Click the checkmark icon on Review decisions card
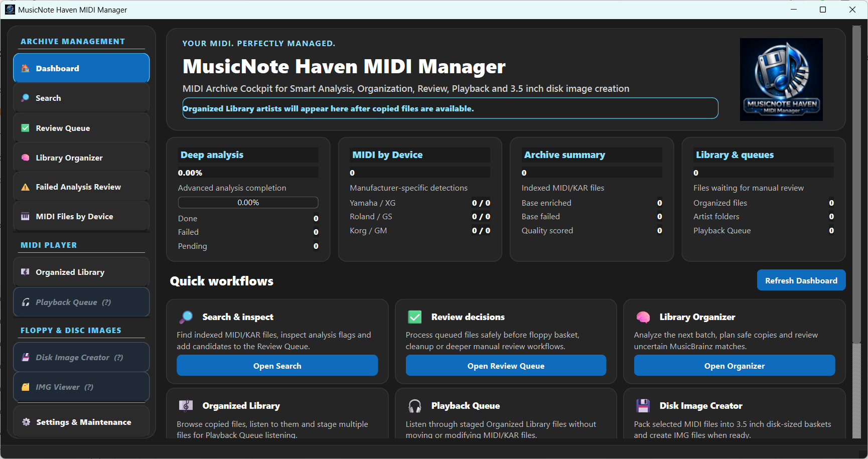The image size is (868, 459). [x=415, y=317]
